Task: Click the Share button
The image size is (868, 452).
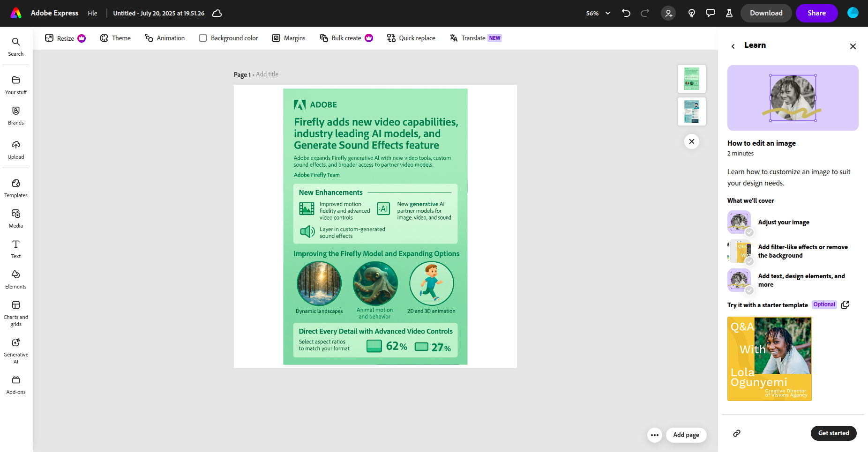Action: click(x=817, y=13)
